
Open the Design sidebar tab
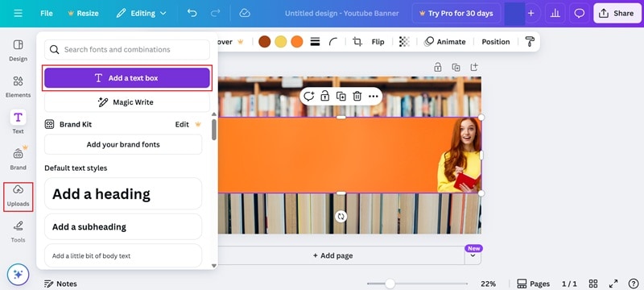[x=18, y=50]
